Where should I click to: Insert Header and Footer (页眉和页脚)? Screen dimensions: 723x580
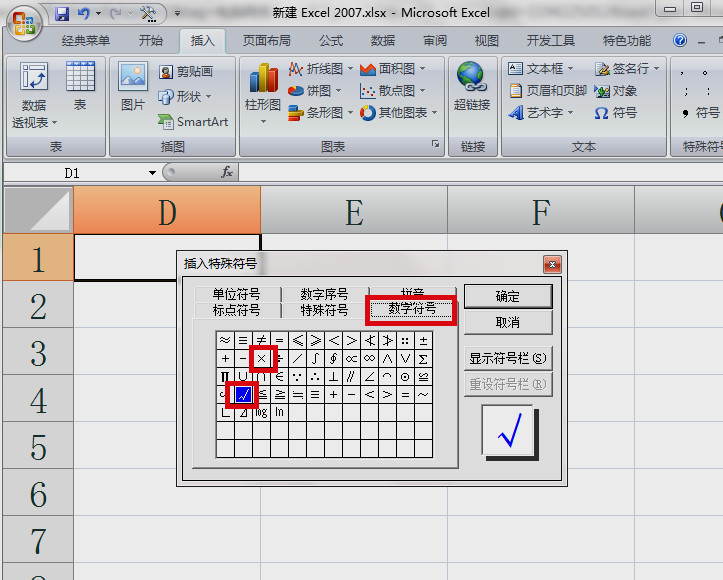pyautogui.click(x=548, y=91)
